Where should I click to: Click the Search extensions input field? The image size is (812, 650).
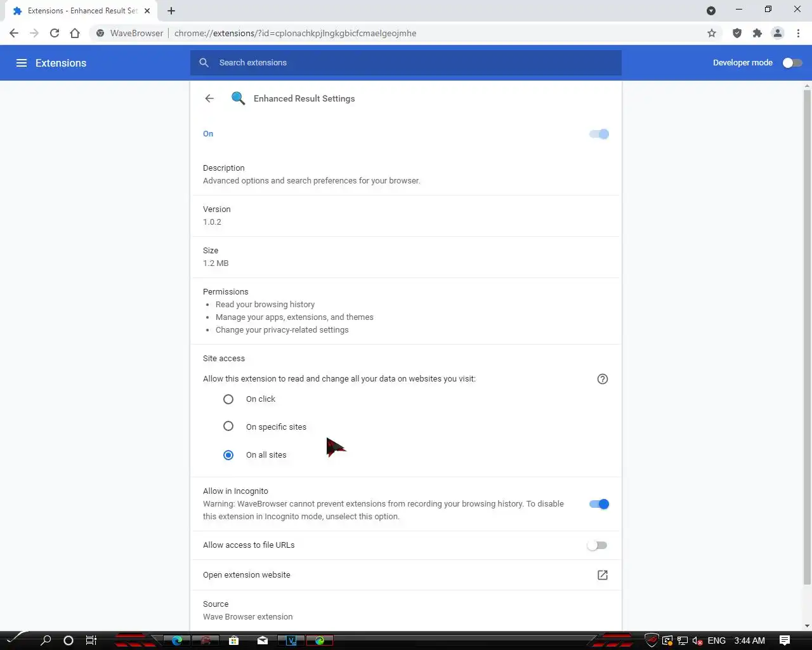(x=406, y=62)
